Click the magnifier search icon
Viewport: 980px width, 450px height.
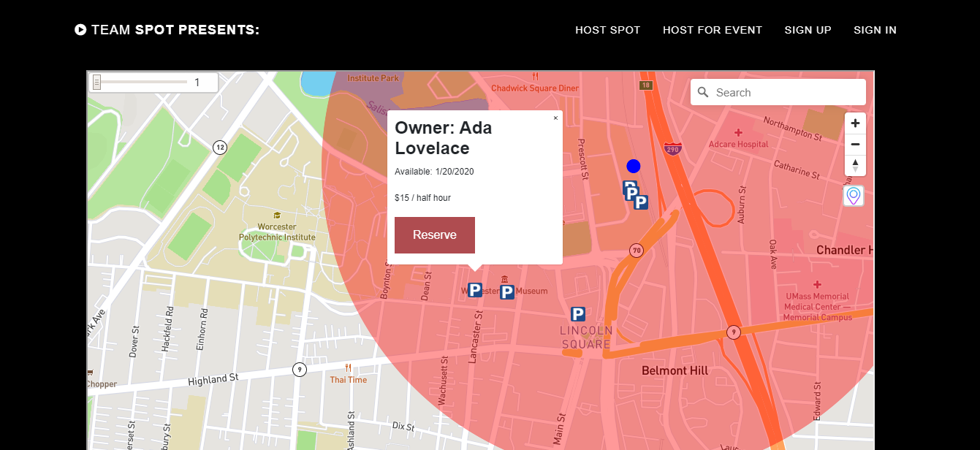(x=703, y=93)
